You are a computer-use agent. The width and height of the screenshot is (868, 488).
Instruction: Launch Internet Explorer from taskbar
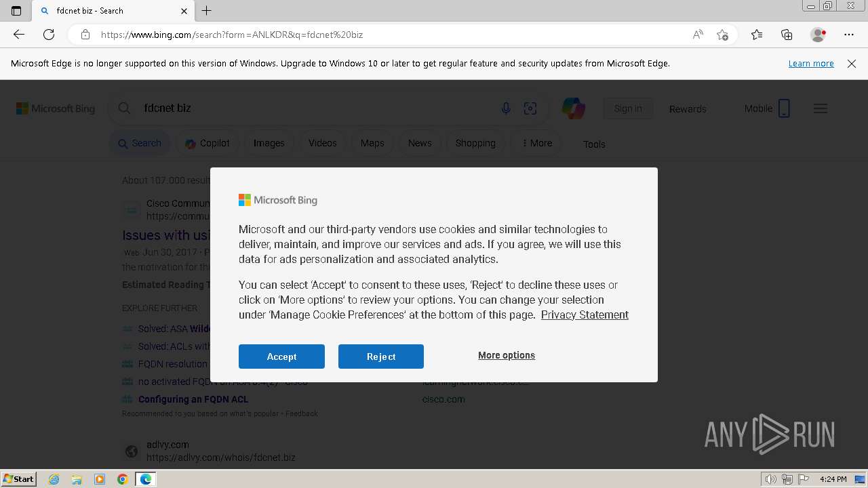coord(54,479)
